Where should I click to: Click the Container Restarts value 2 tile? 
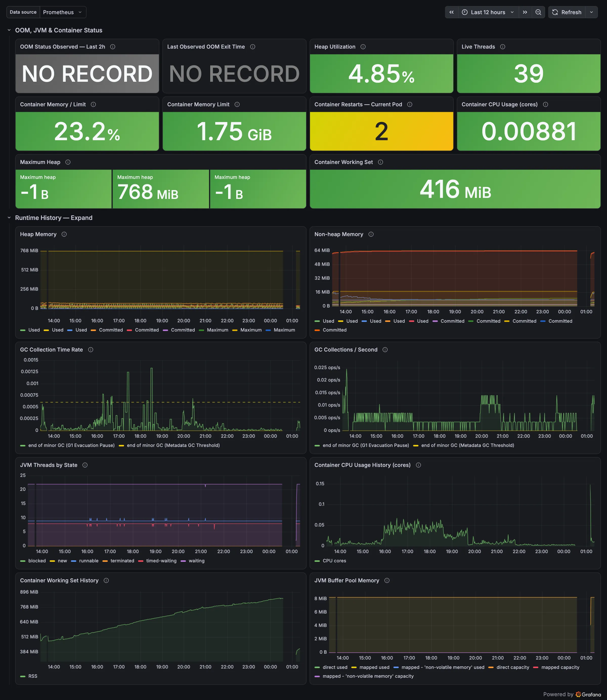coord(381,131)
